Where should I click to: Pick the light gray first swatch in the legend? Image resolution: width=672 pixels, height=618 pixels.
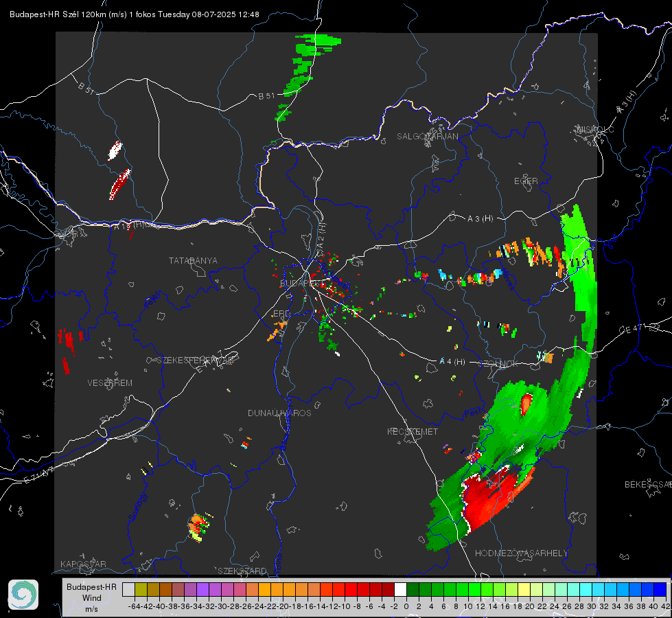tap(128, 589)
